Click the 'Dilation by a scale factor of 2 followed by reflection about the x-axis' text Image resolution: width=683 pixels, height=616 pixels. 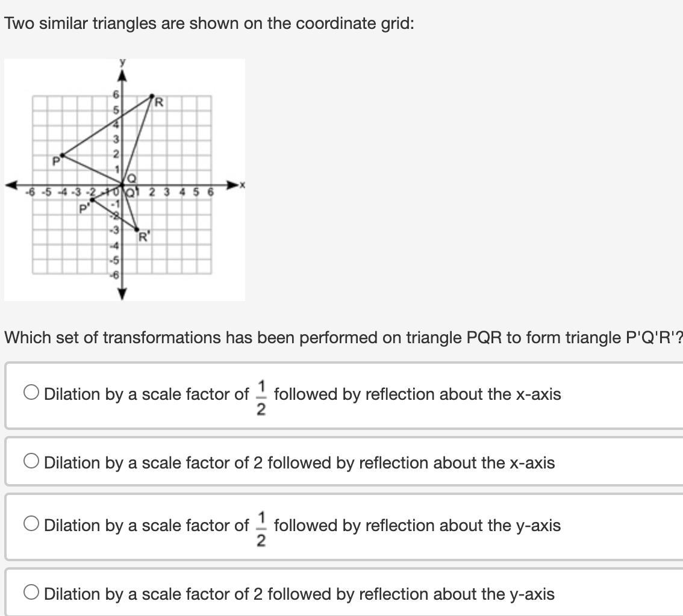coord(299,462)
